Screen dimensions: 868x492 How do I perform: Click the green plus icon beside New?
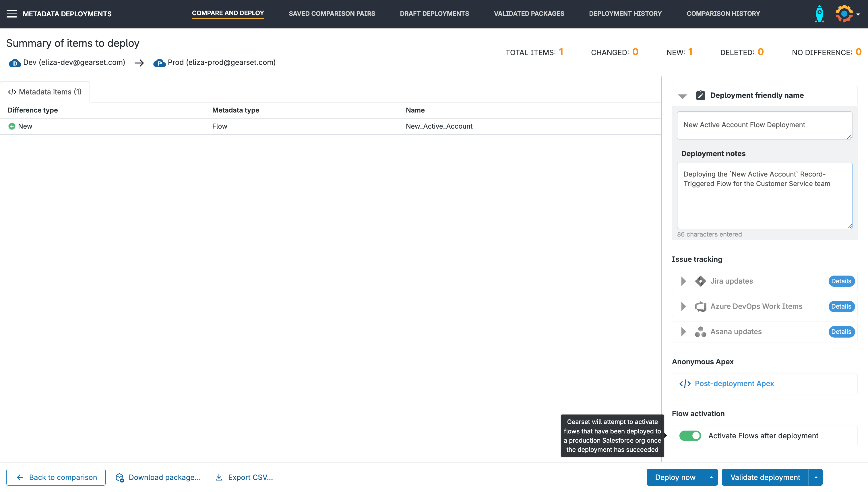click(x=12, y=126)
